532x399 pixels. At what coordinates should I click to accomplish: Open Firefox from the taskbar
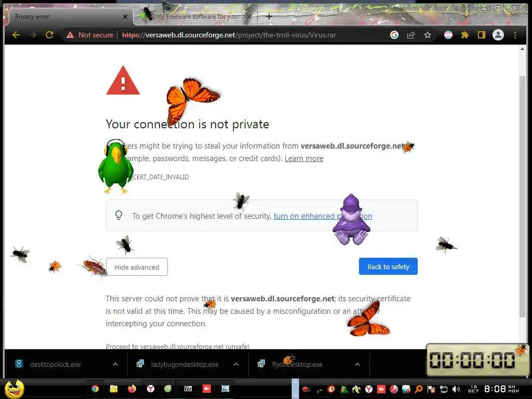click(x=132, y=389)
